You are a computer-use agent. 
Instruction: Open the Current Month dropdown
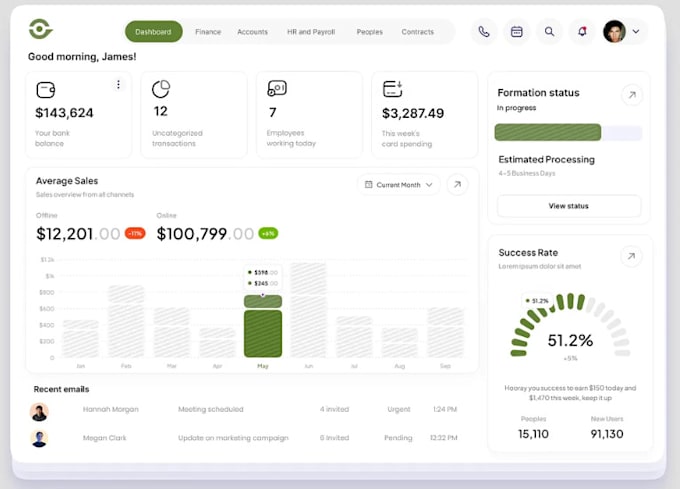coord(399,185)
